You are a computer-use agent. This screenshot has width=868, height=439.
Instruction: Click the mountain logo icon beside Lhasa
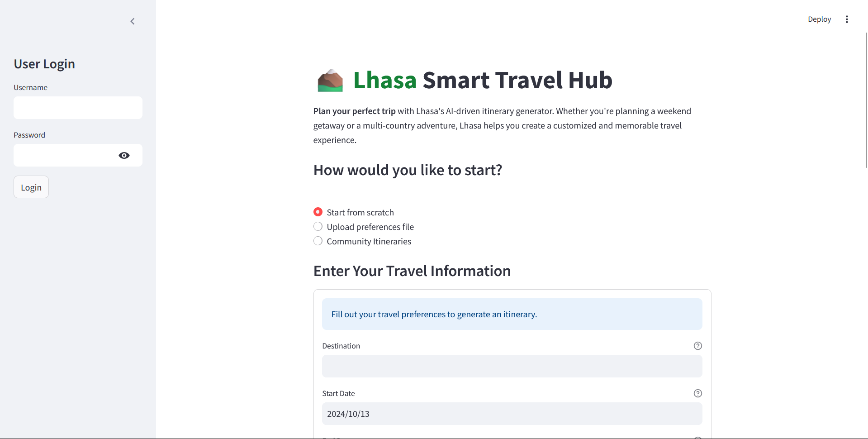pos(330,81)
